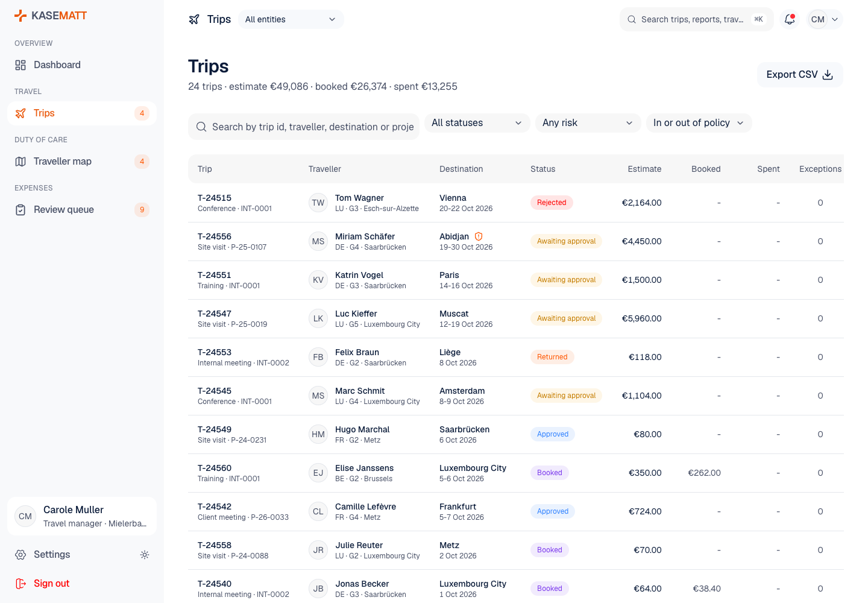The width and height of the screenshot is (868, 603).
Task: Open trip T-24547
Action: 215,314
